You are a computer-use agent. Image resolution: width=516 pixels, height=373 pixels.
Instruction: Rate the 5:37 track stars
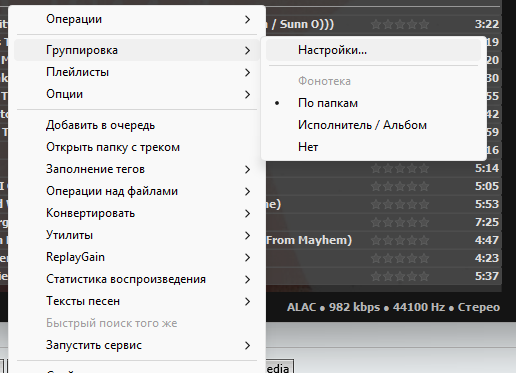pyautogui.click(x=400, y=276)
